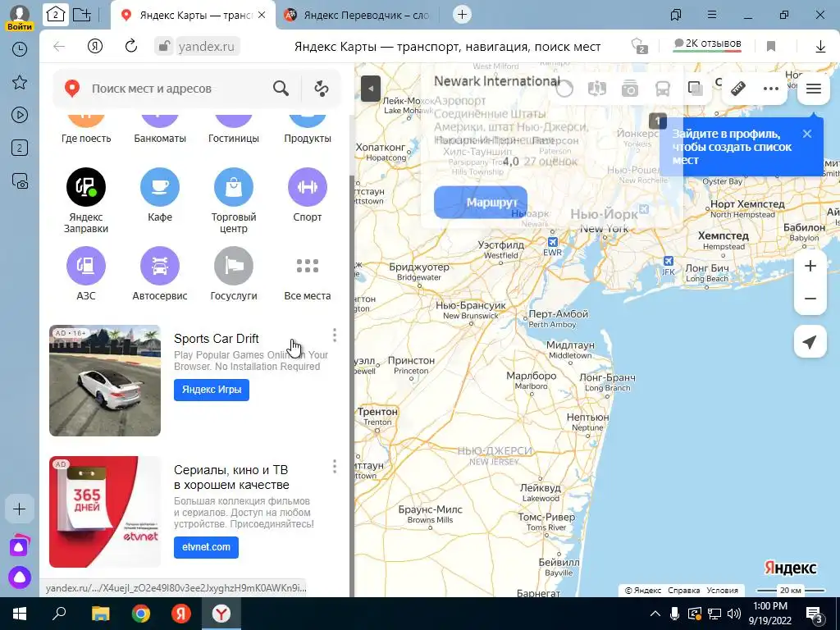
Task: Click Sports Car Drift ad thumbnail
Action: click(x=105, y=381)
